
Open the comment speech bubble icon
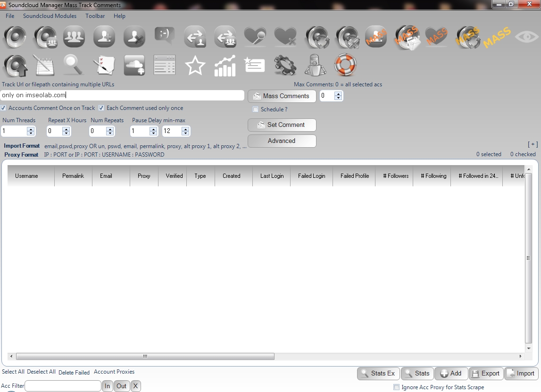coord(165,36)
